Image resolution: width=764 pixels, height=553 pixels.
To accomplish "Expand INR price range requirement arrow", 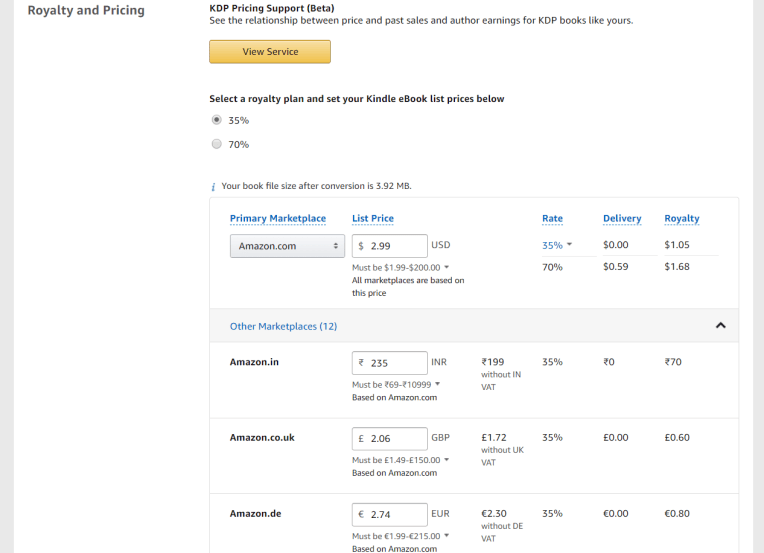I will (438, 384).
